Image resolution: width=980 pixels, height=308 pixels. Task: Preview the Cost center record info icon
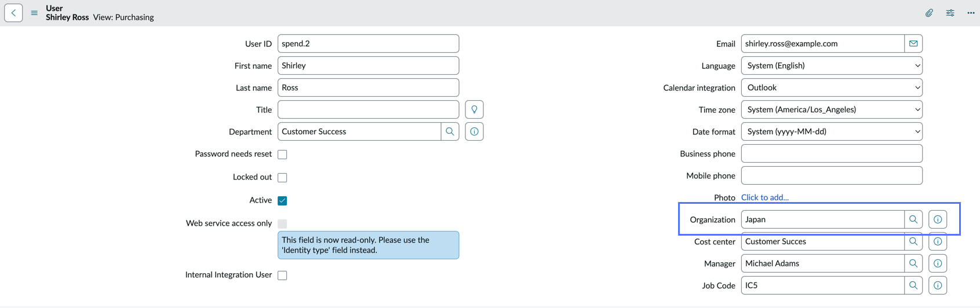938,241
